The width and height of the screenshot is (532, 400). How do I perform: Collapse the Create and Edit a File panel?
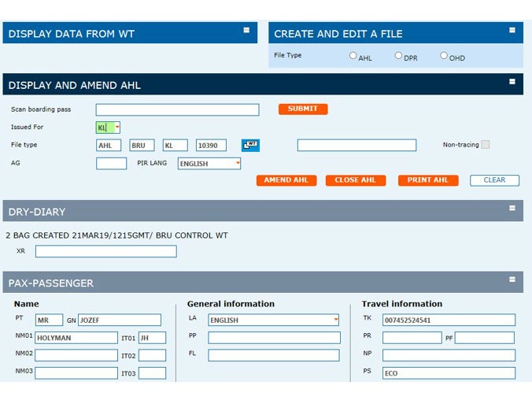coord(512,31)
